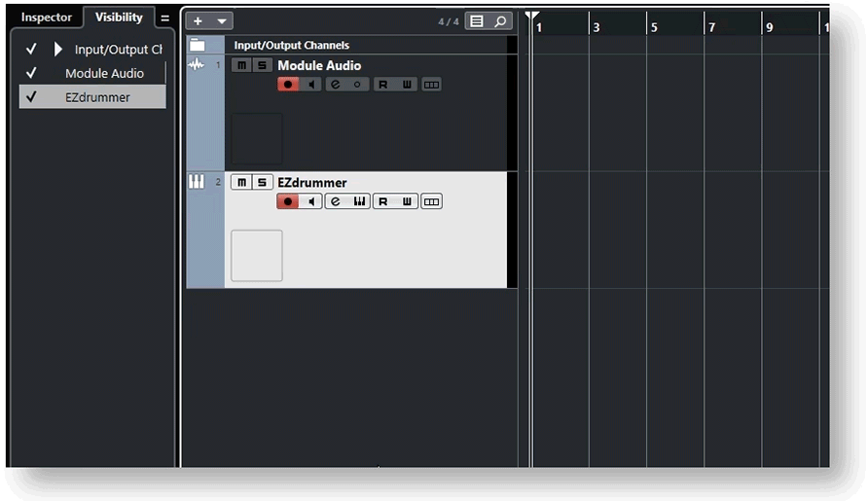Open the visibility panel options menu icon
The width and height of the screenshot is (868, 501).
(165, 18)
